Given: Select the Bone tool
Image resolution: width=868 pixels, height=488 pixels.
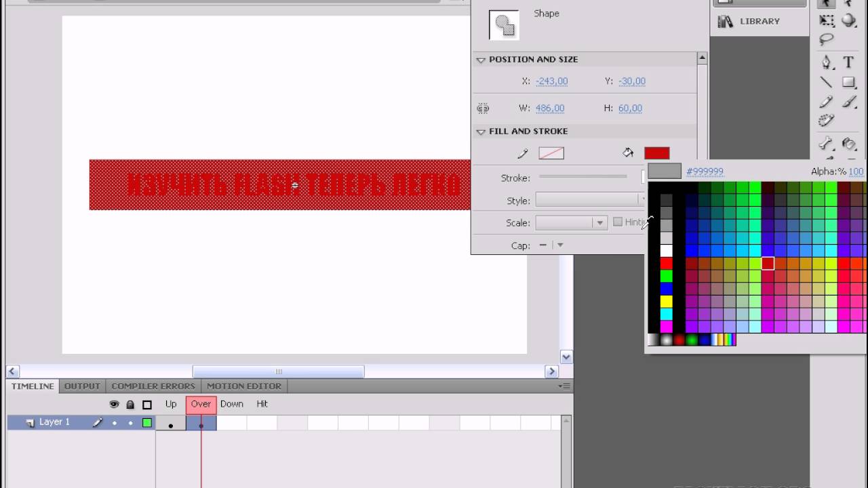Looking at the screenshot, I should [x=827, y=144].
